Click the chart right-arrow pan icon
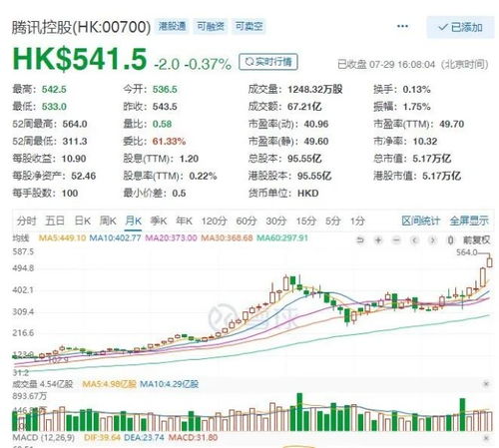This screenshot has width=499, height=448. pos(432,239)
